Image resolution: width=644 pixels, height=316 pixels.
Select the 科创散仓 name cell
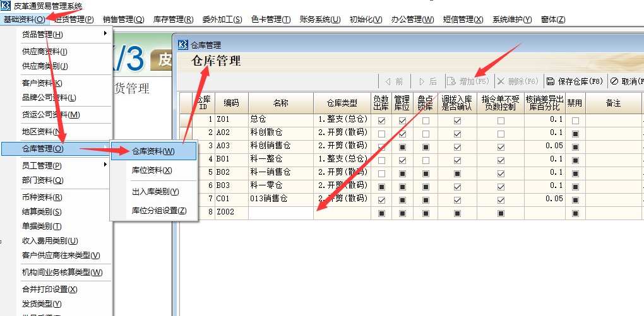(281, 134)
